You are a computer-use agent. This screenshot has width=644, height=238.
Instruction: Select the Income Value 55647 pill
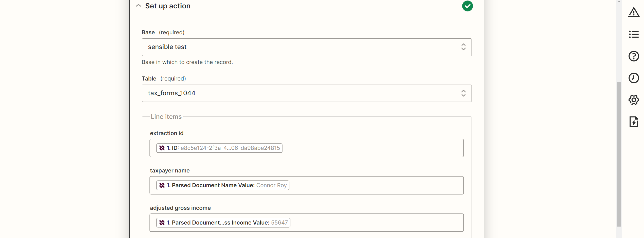point(223,223)
